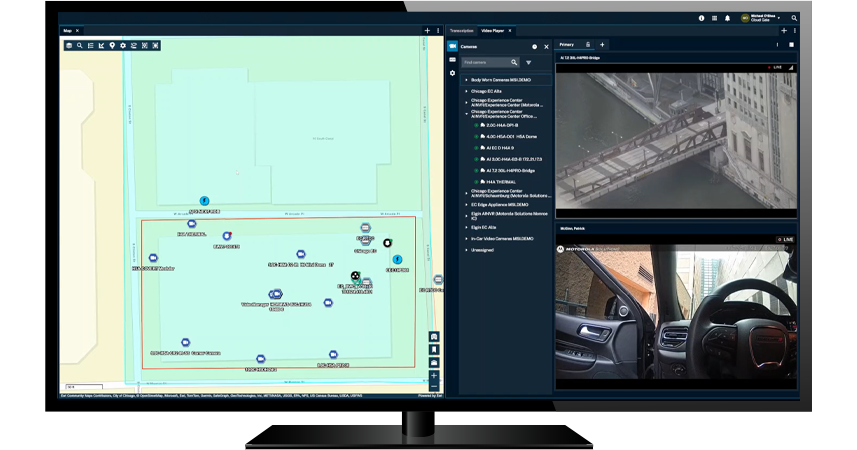Select the H4A THERMAL camera marker on map
This screenshot has width=857, height=450.
191,224
